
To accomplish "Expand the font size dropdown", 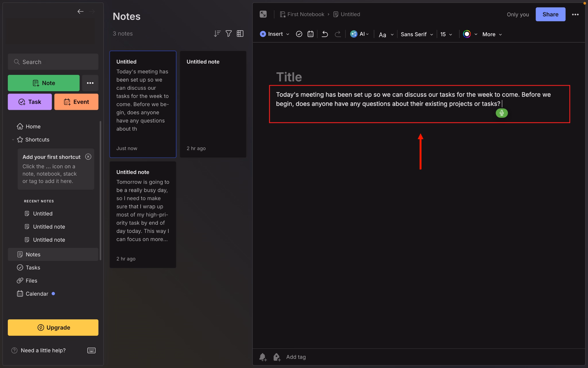I will click(446, 34).
